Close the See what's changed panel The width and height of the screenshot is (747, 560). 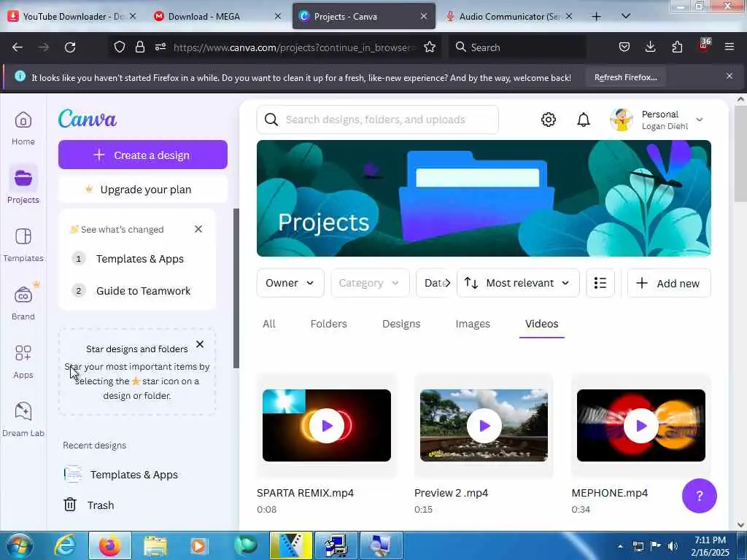(x=198, y=229)
